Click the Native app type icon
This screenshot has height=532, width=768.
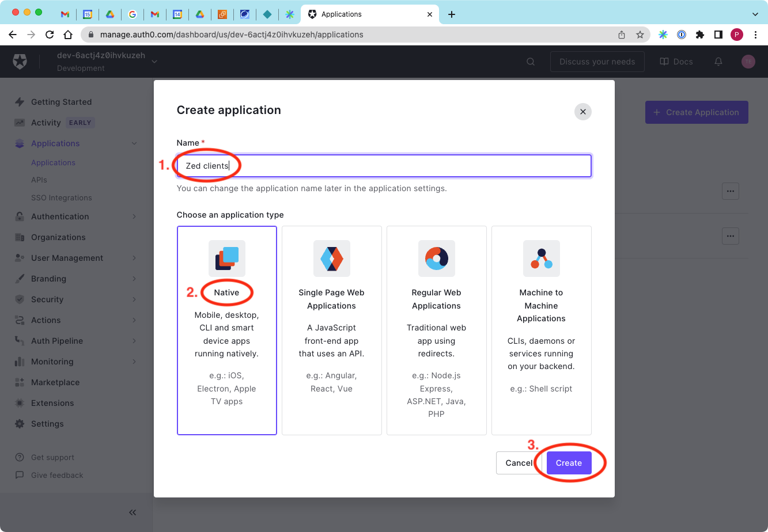[x=227, y=259]
